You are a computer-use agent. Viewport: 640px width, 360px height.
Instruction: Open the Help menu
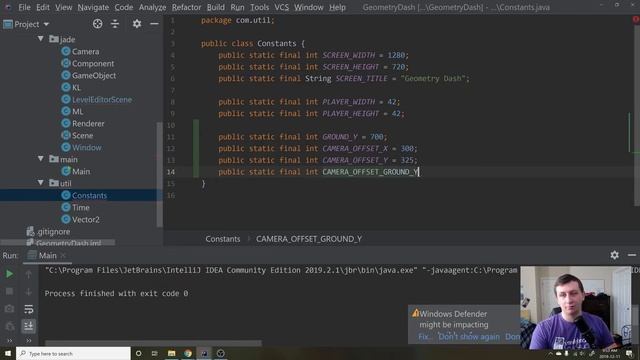[x=337, y=7]
